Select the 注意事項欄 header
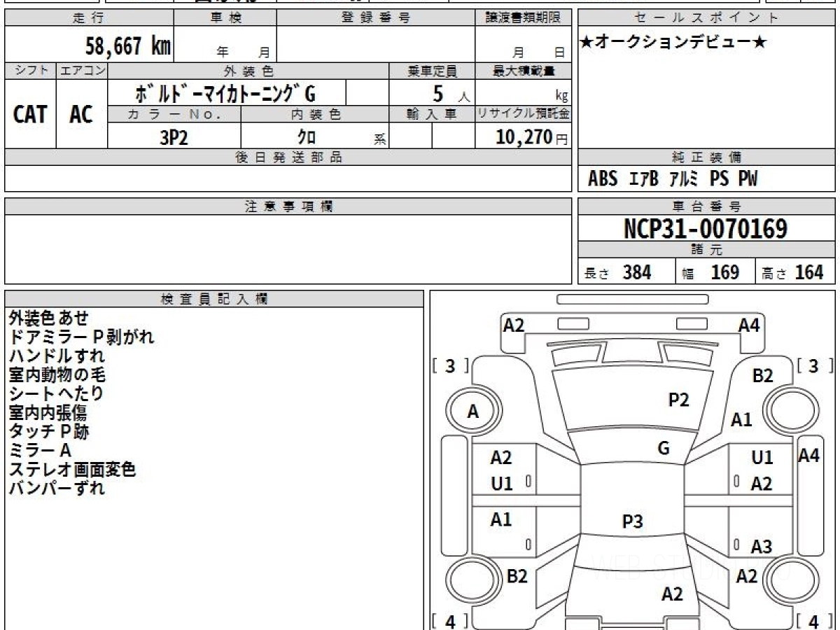 point(288,206)
